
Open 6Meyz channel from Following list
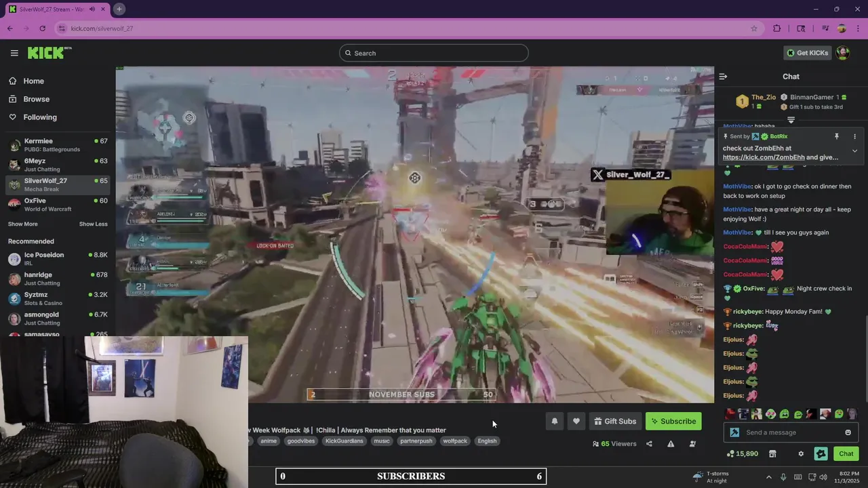(58, 165)
